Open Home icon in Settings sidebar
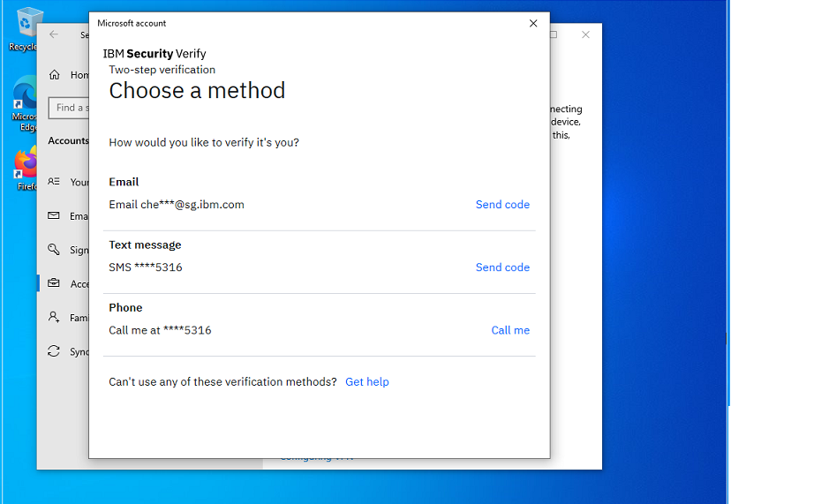Viewport: 814px width, 504px height. [55, 75]
